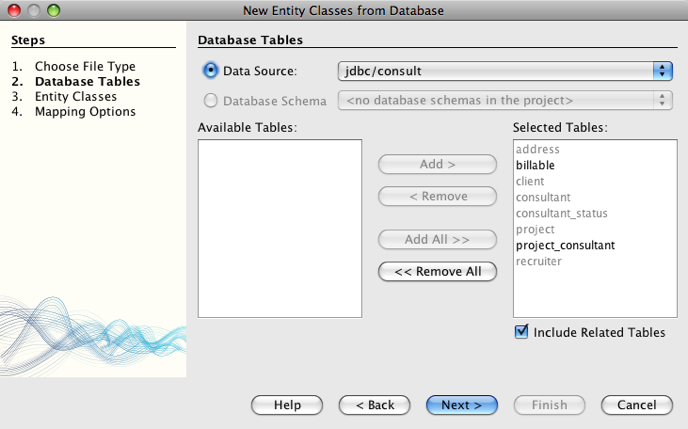The image size is (688, 429).
Task: Click the green zoom window button
Action: tap(54, 10)
